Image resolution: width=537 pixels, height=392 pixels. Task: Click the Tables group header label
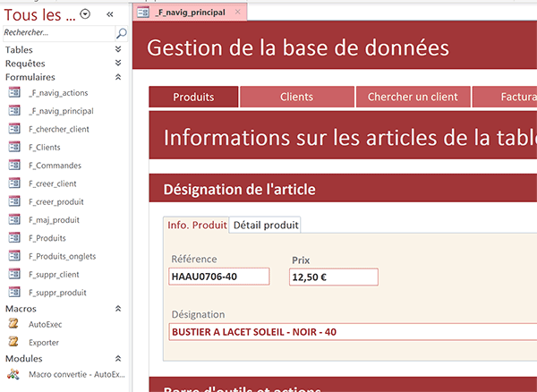[x=19, y=49]
